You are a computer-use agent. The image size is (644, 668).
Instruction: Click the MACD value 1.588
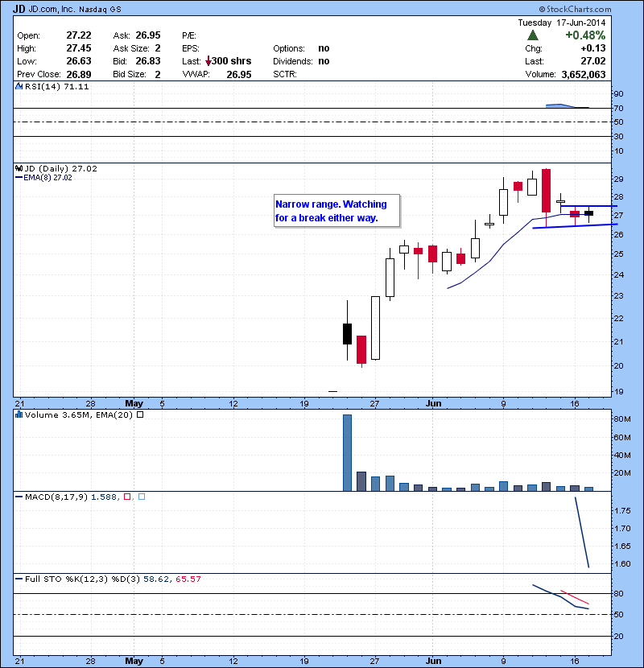[x=104, y=497]
